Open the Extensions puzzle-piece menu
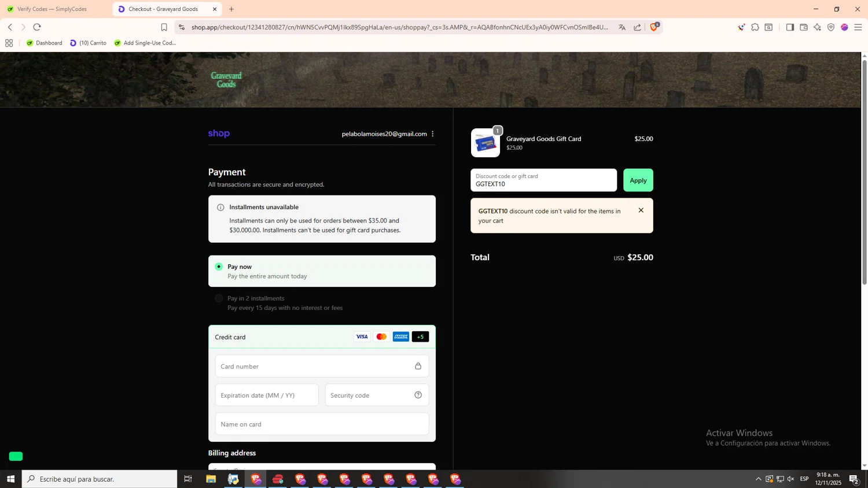The width and height of the screenshot is (868, 488). [x=755, y=27]
